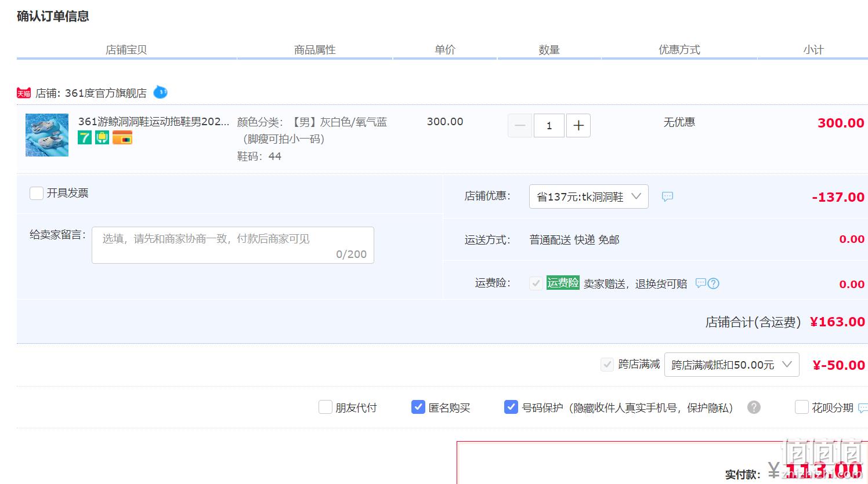Uncheck the 号码保护 checkbox
868x484 pixels.
coord(511,407)
